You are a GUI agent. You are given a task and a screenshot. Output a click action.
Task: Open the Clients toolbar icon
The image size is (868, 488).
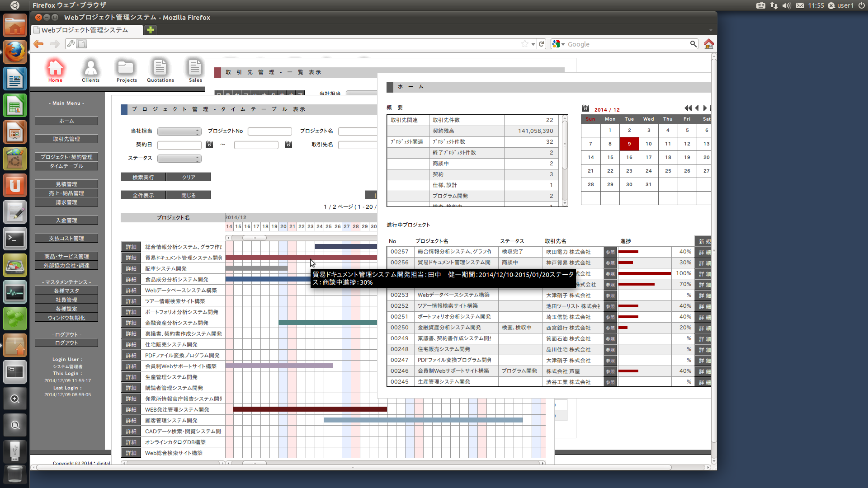pyautogui.click(x=90, y=70)
